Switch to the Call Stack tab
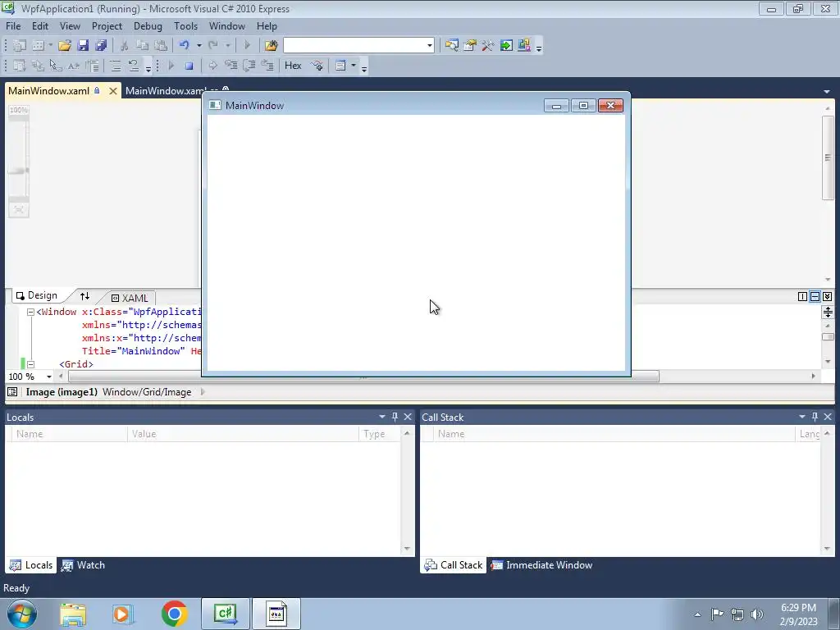The width and height of the screenshot is (840, 630). [454, 565]
